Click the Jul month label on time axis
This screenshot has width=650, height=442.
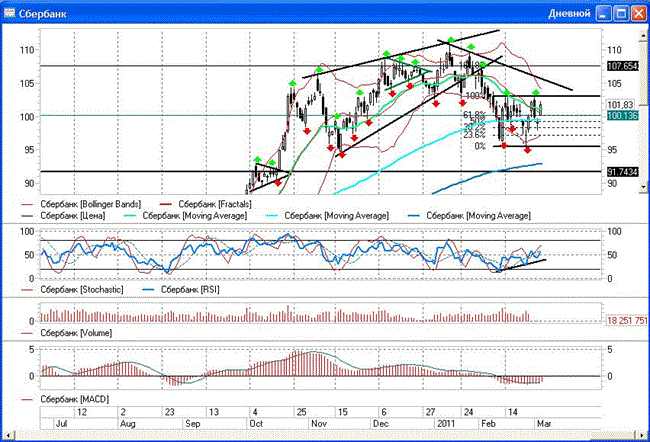coord(61,424)
